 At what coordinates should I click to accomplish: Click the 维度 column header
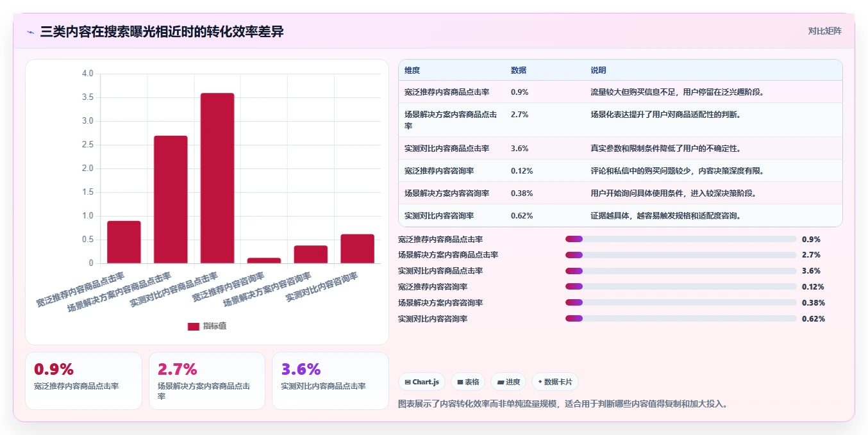(x=412, y=70)
